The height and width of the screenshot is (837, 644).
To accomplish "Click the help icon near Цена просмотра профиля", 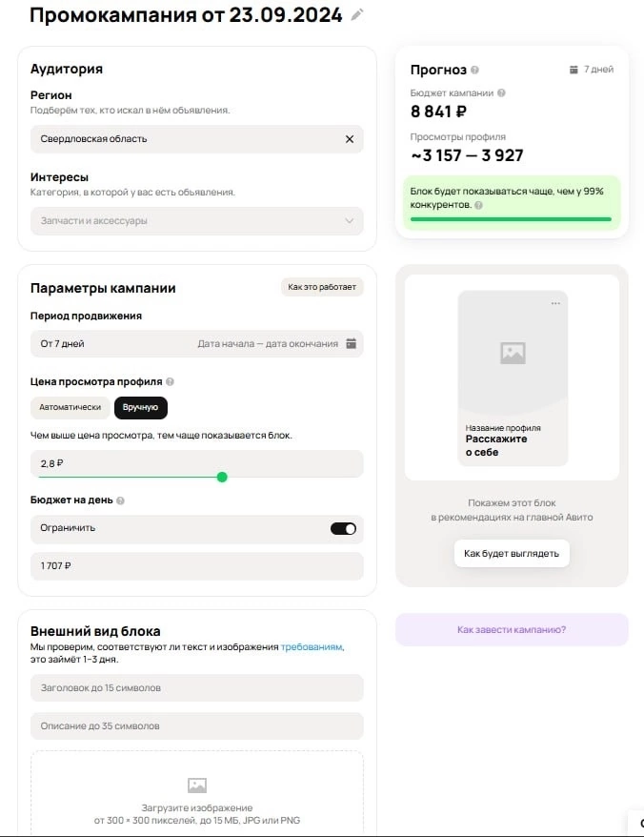I will pos(171,382).
